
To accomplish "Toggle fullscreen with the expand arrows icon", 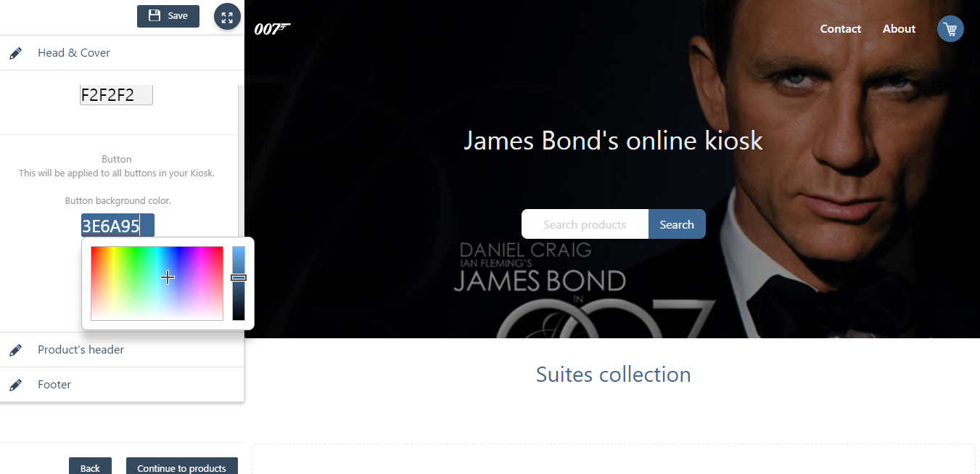I will 227,17.
